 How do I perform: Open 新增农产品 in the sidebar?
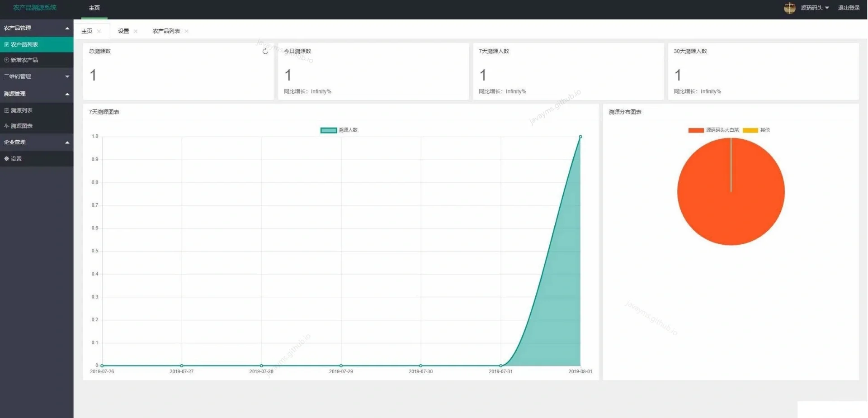[37, 60]
